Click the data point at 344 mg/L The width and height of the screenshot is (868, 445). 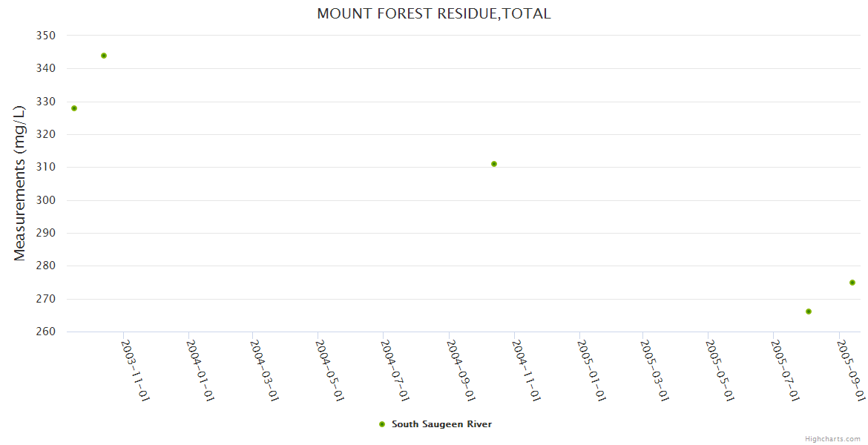[x=104, y=56]
